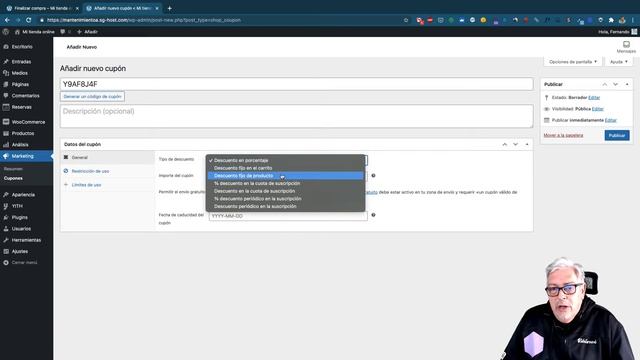This screenshot has height=360, width=640.
Task: Select Descuento en la cuota de suscripción
Action: pos(285,191)
